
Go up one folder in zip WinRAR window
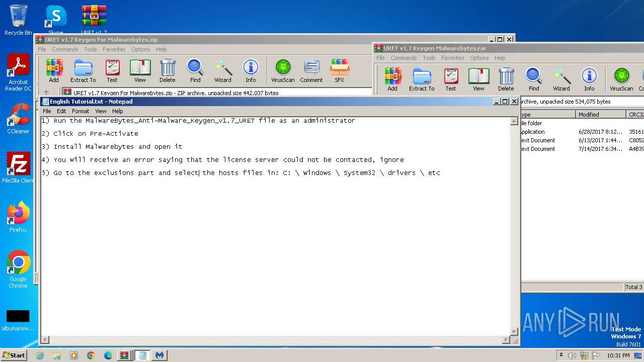[46, 93]
